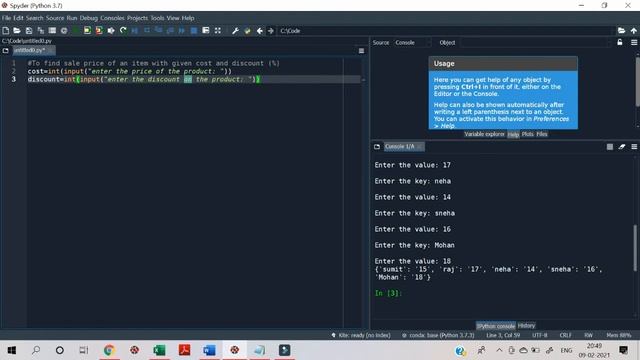
Task: Stop debugging with the blue square icon
Action: point(194,31)
